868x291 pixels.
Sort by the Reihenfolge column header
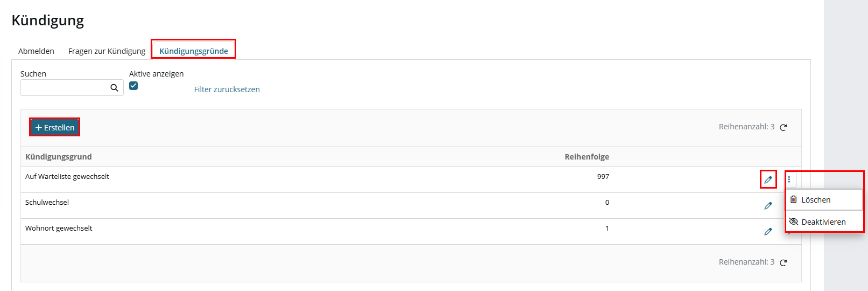[x=587, y=157]
